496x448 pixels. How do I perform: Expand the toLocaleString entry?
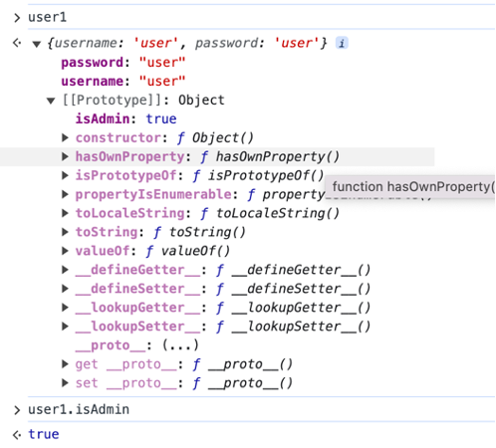pyautogui.click(x=65, y=213)
